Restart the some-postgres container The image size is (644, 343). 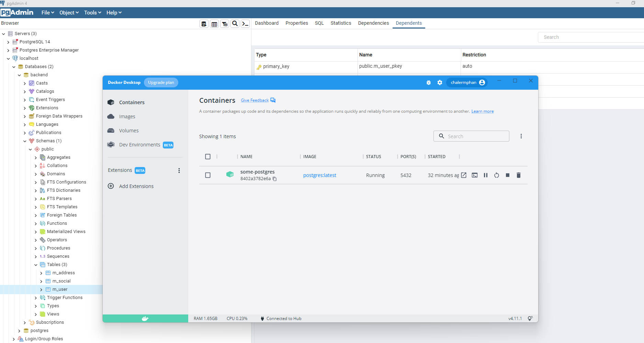[497, 175]
